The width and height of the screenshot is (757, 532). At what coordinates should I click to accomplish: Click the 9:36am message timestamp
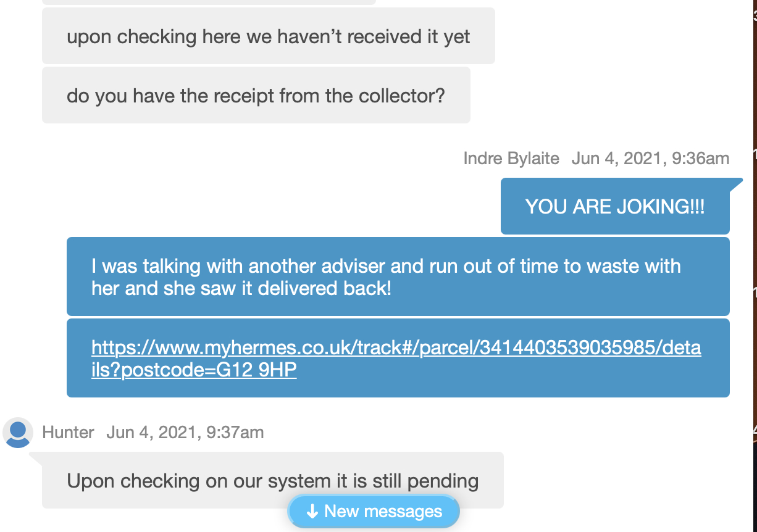click(650, 158)
